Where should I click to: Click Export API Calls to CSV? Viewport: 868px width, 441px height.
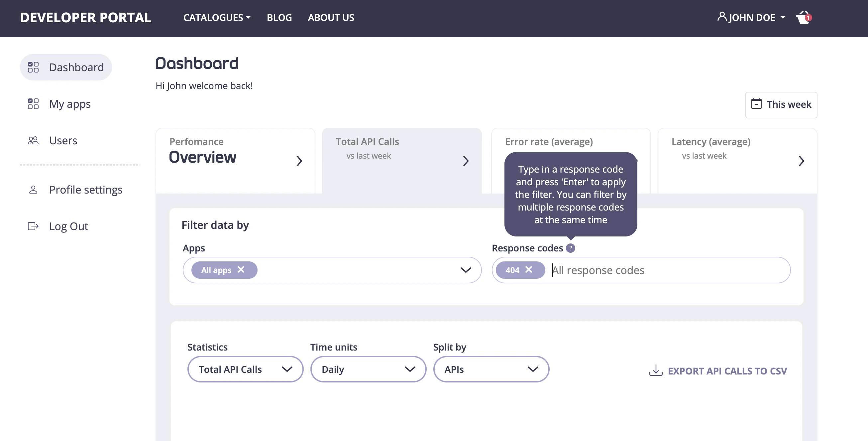tap(727, 371)
